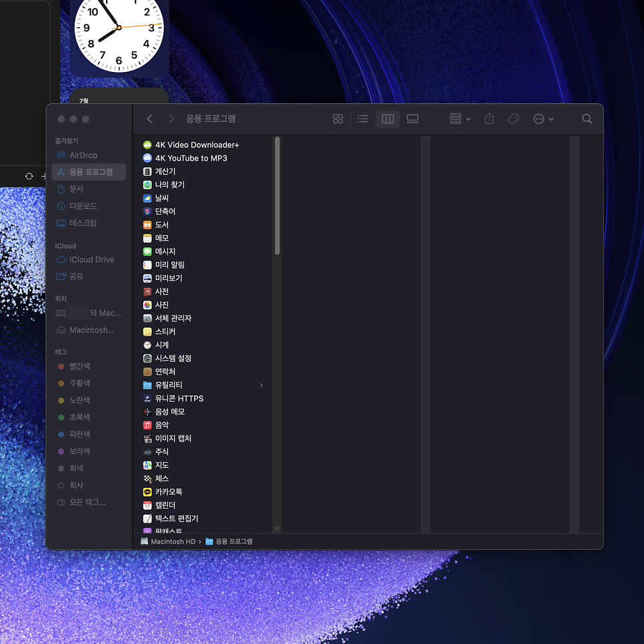Image resolution: width=644 pixels, height=644 pixels.
Task: Select the 카카오톡 app
Action: coord(203,492)
